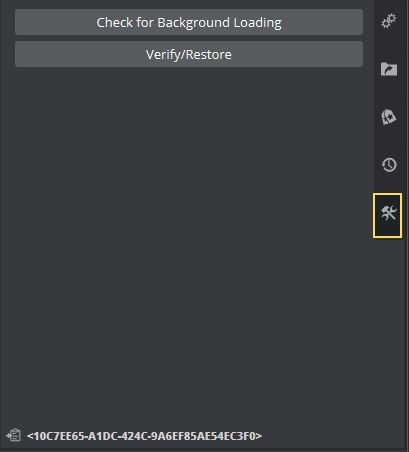Switch to the side tab with two gears

click(389, 22)
